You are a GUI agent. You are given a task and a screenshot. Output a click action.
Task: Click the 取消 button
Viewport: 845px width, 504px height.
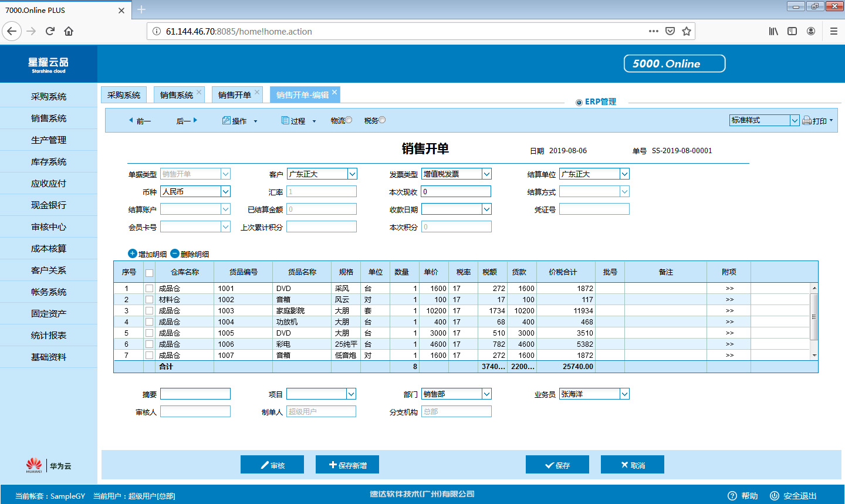coord(633,465)
